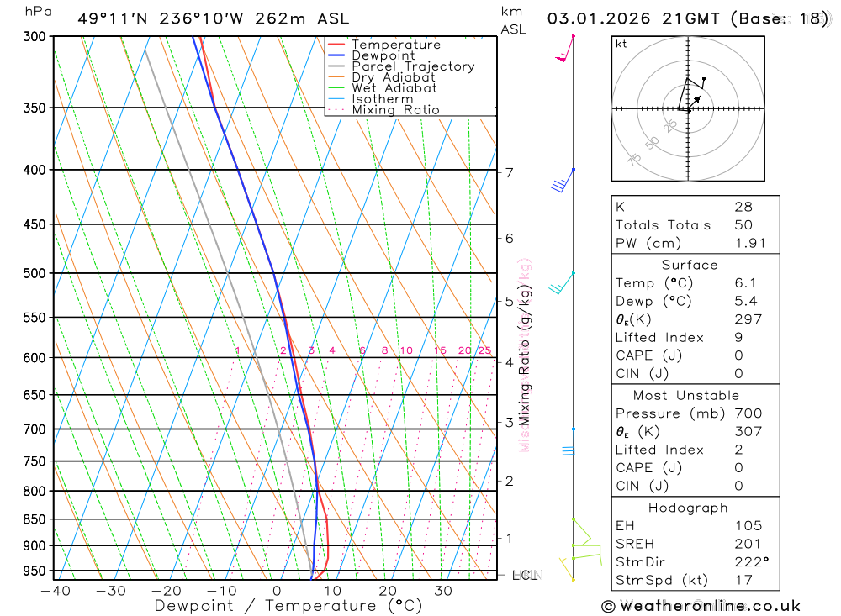Click the LCL marker label
Image resolution: width=841 pixels, height=616 pixels.
(525, 576)
